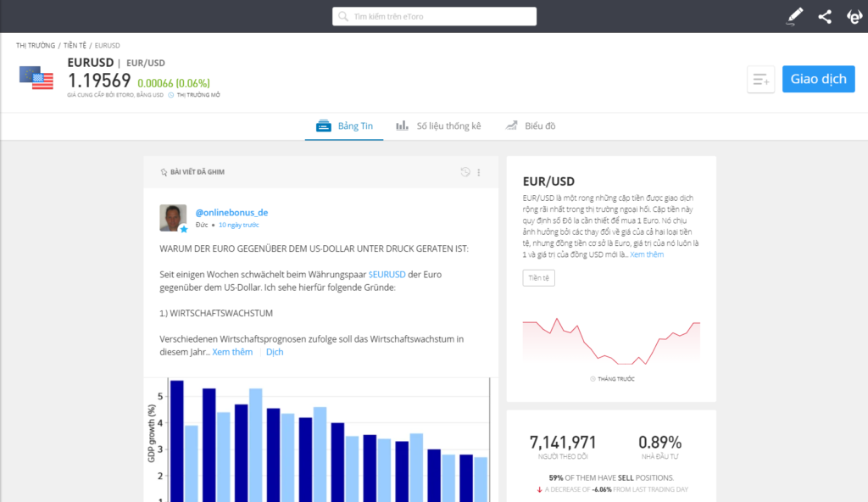Click the GDP growth bar chart image

pyautogui.click(x=321, y=440)
